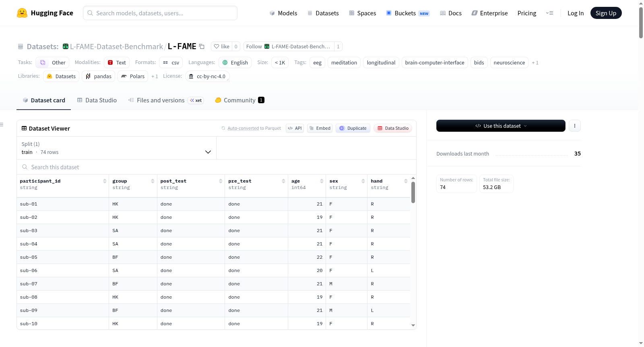Select the longitudinal tag
Viewport: 644px width, 347px height.
381,62
